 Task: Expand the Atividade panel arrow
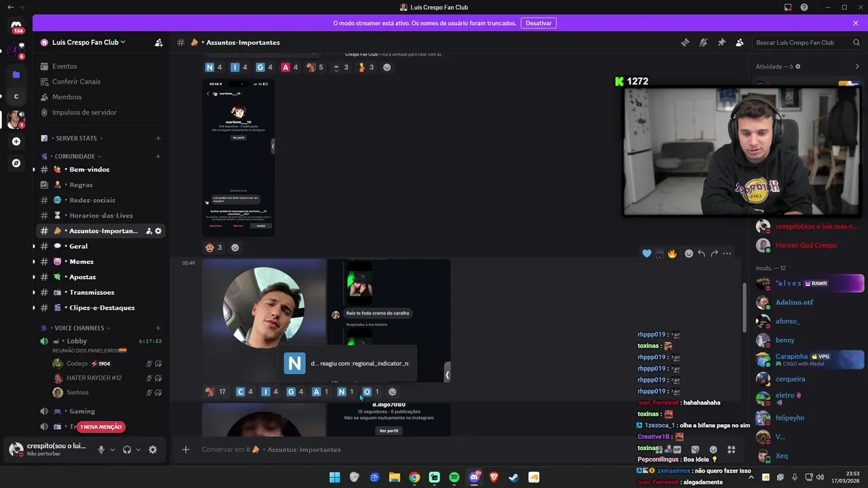(x=856, y=66)
